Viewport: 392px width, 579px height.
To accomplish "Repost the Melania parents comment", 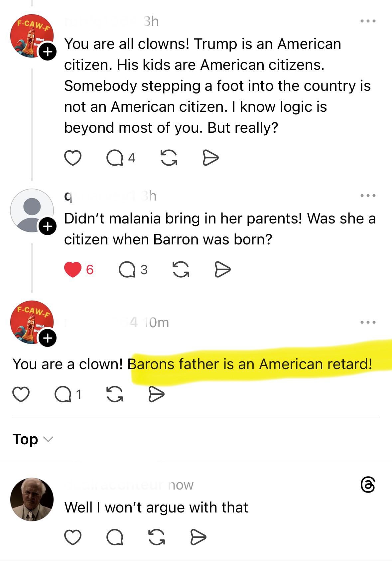I will [x=181, y=269].
